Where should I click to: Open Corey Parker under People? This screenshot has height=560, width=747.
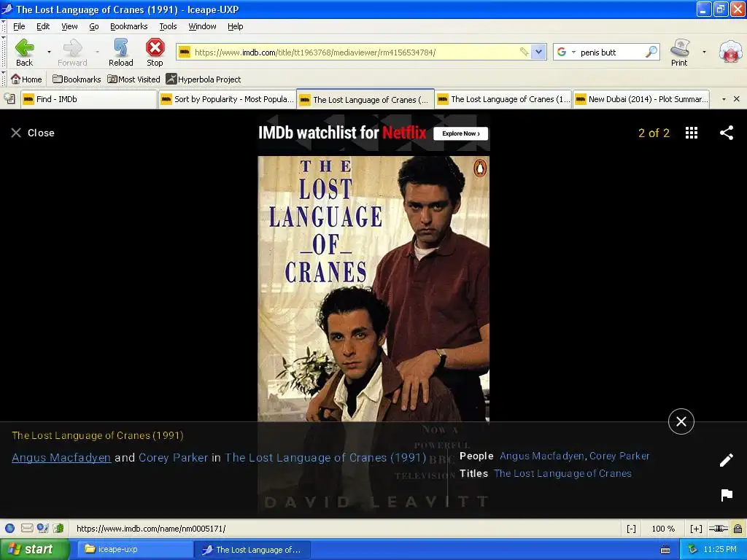pyautogui.click(x=619, y=456)
